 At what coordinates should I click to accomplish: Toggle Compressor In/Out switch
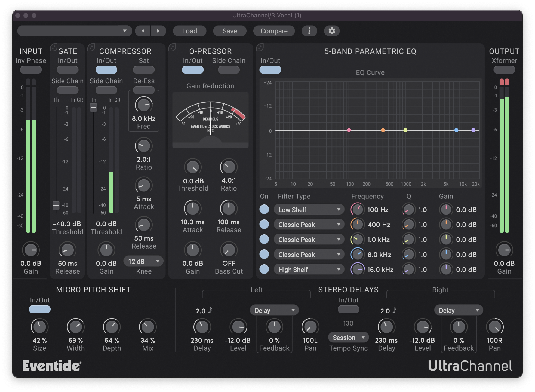coord(106,70)
